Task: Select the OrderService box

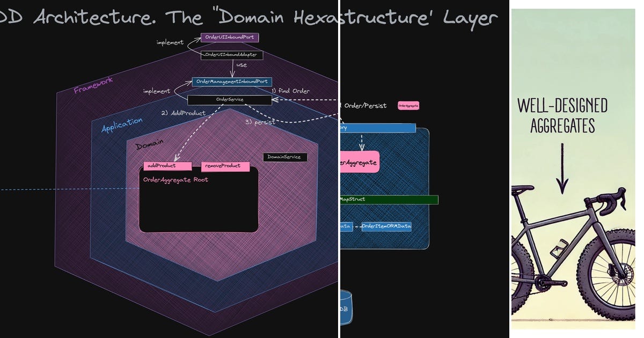Action: tap(229, 100)
